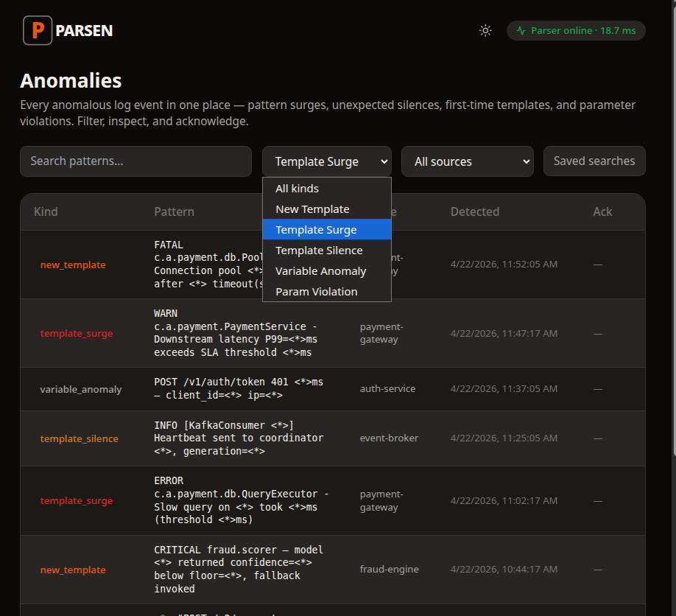Image resolution: width=676 pixels, height=616 pixels.
Task: Open the fraud-engine new_template anomaly row
Action: (x=221, y=569)
